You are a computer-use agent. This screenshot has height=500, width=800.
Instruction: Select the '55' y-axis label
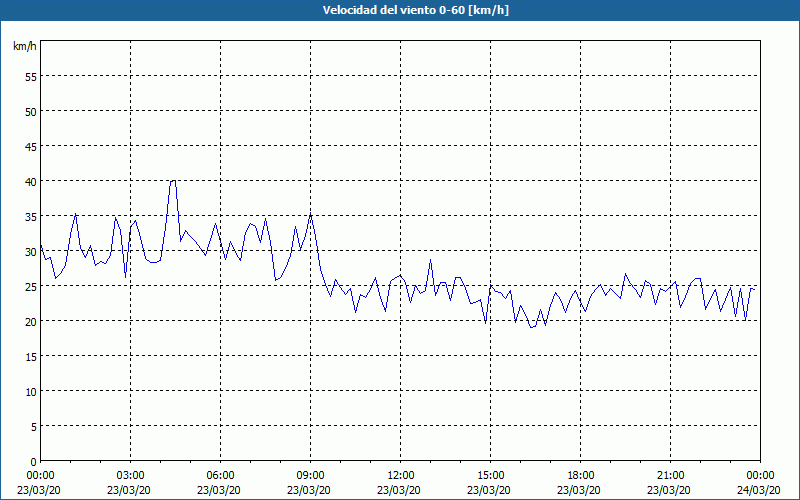pos(31,77)
